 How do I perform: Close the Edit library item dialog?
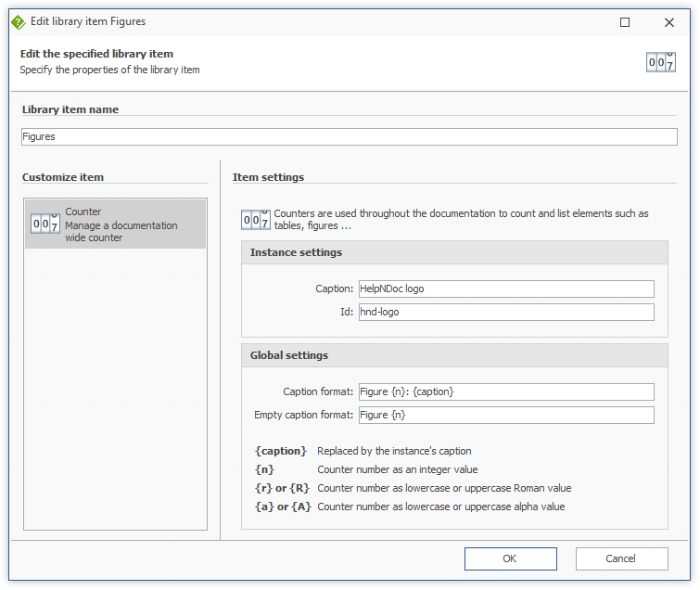coord(668,21)
